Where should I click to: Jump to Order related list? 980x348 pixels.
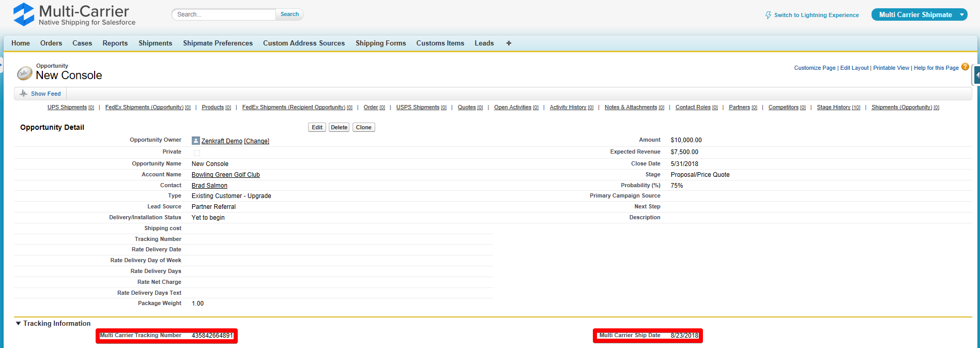click(374, 108)
